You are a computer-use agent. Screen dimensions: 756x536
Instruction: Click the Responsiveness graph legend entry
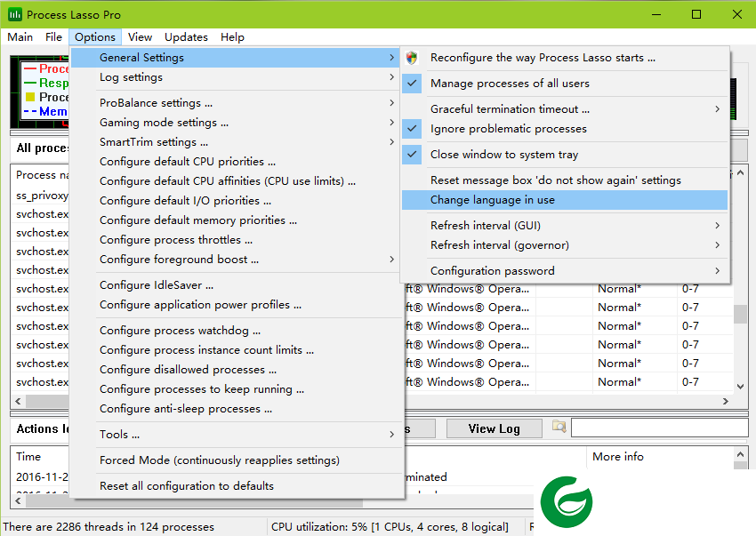(45, 83)
